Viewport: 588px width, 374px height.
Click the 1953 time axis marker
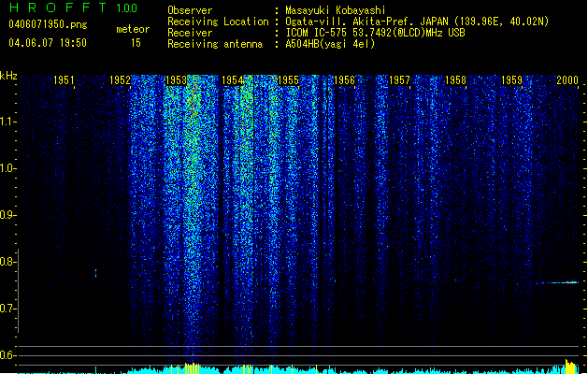pyautogui.click(x=176, y=79)
